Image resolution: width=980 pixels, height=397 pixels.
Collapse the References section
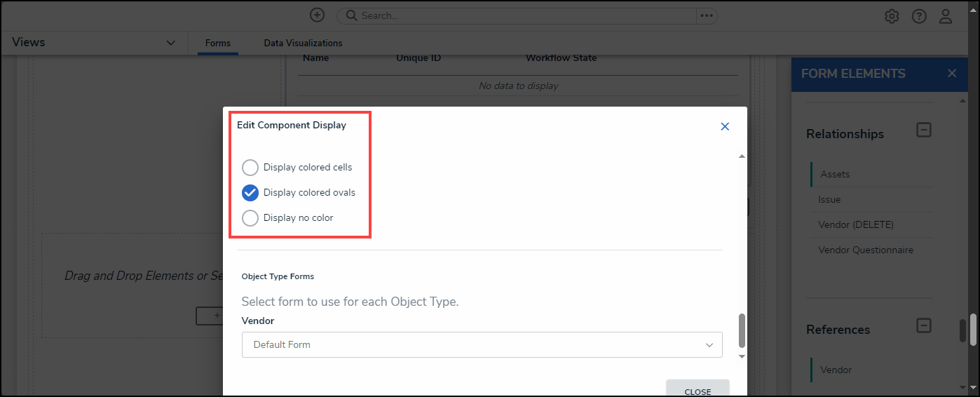click(x=924, y=325)
